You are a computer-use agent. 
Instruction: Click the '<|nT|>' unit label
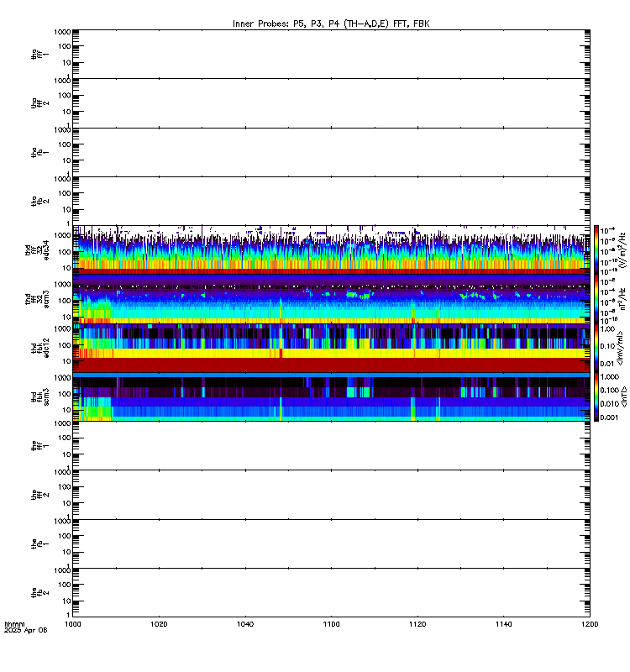tap(623, 396)
